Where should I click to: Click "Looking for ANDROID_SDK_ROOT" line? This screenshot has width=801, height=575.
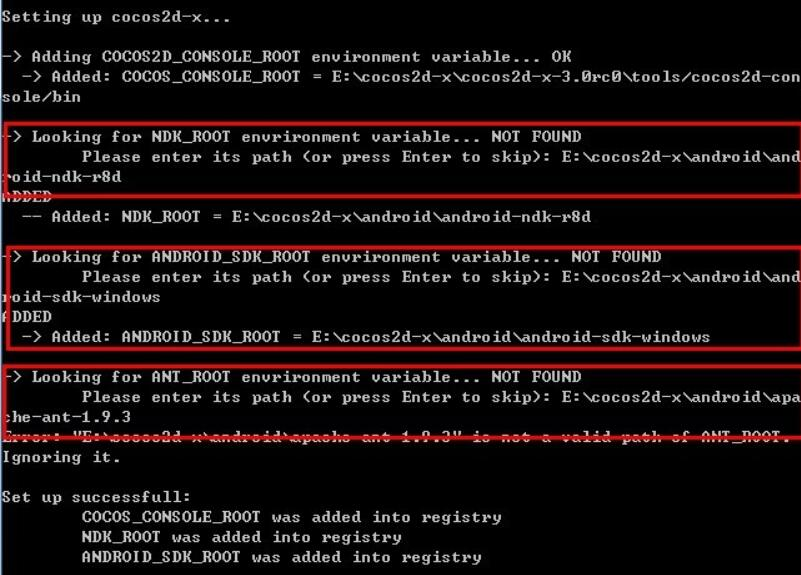click(x=332, y=257)
